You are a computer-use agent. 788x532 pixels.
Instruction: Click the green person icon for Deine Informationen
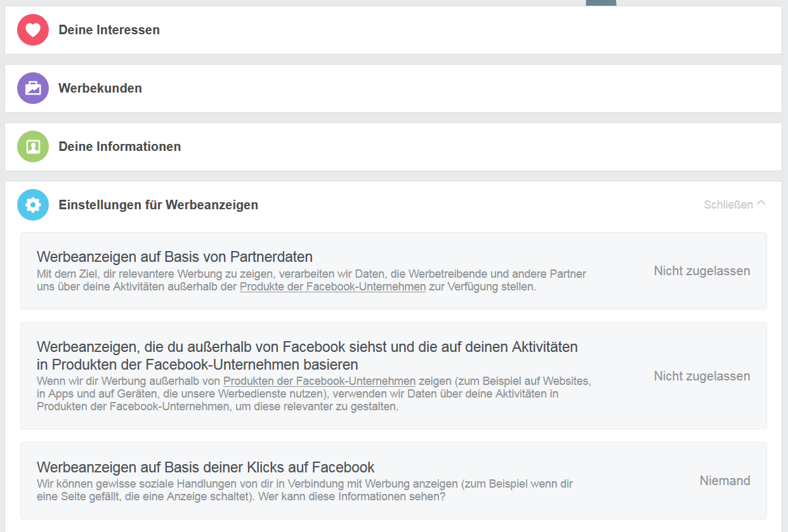click(x=33, y=146)
